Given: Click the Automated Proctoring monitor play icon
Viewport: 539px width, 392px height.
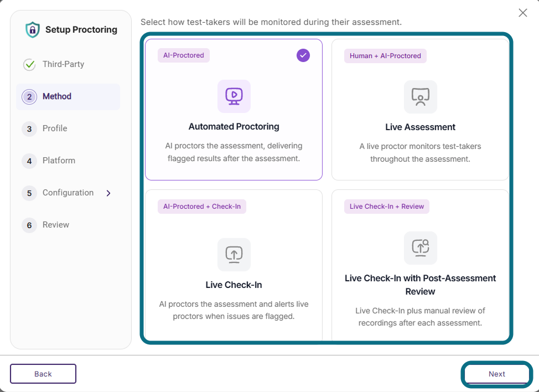Looking at the screenshot, I should 234,96.
